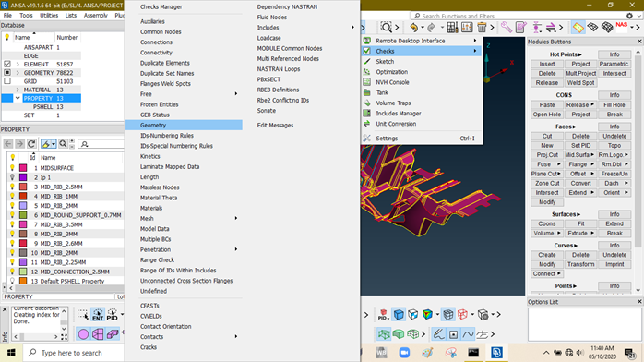The height and width of the screenshot is (362, 644).
Task: Open the Zoom app in the taskbar
Action: 404,353
